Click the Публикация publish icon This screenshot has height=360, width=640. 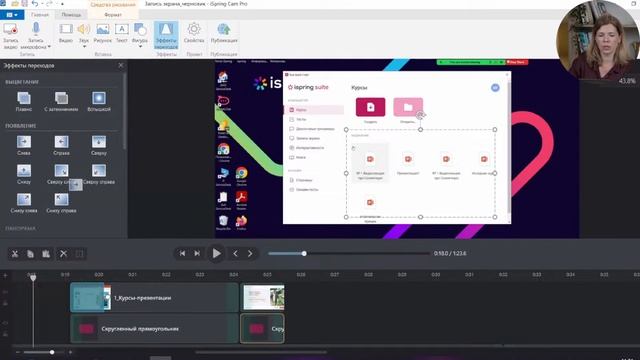coord(224,29)
